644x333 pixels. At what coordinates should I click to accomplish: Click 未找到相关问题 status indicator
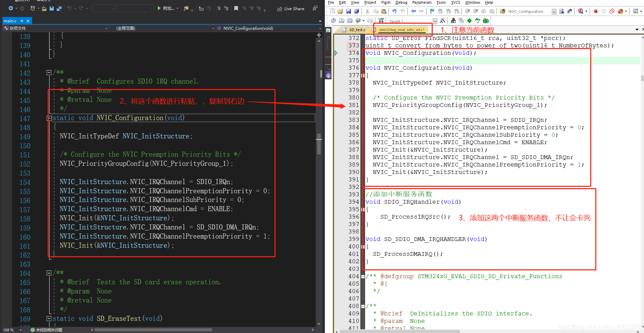pos(46,330)
